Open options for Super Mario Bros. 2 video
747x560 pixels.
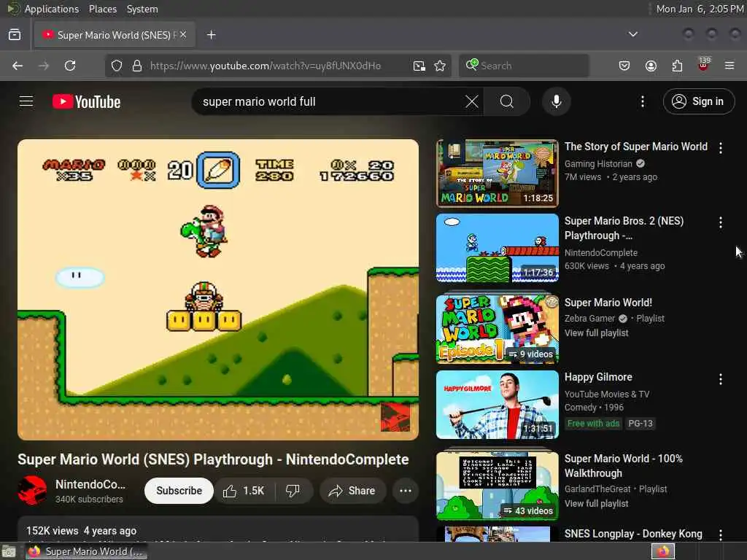click(x=720, y=222)
